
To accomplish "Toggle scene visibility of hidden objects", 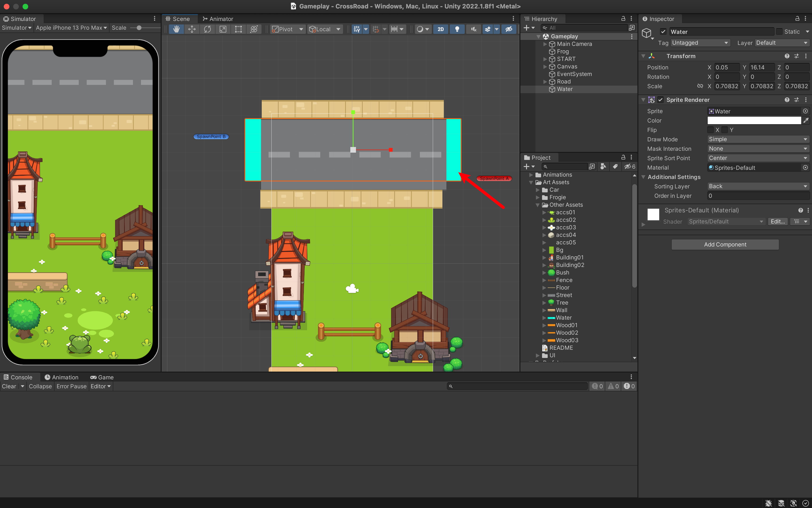I will [509, 29].
